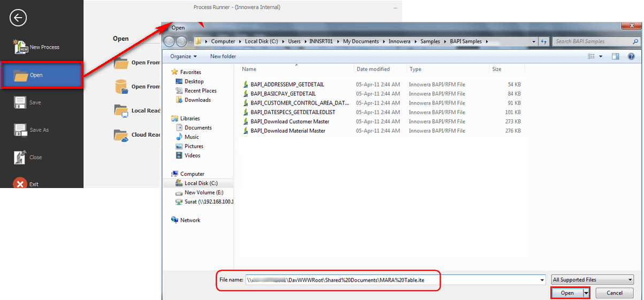Select the Surat network drive

205,202
